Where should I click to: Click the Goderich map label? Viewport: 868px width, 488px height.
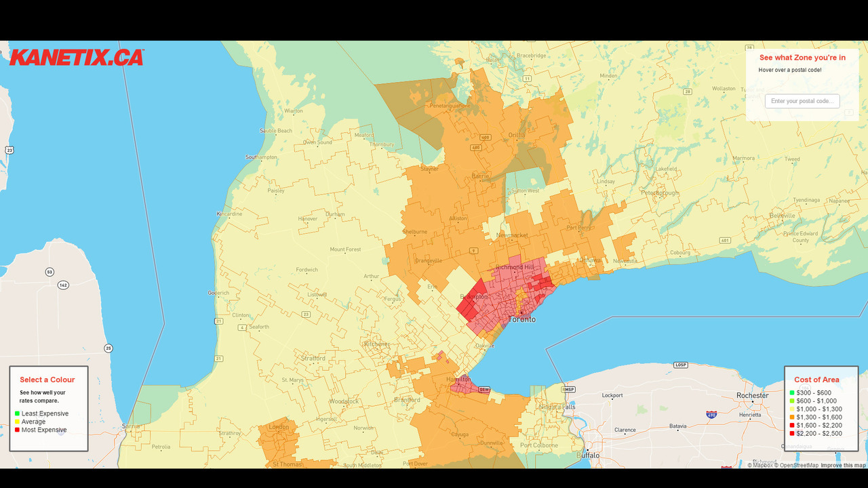coord(218,293)
